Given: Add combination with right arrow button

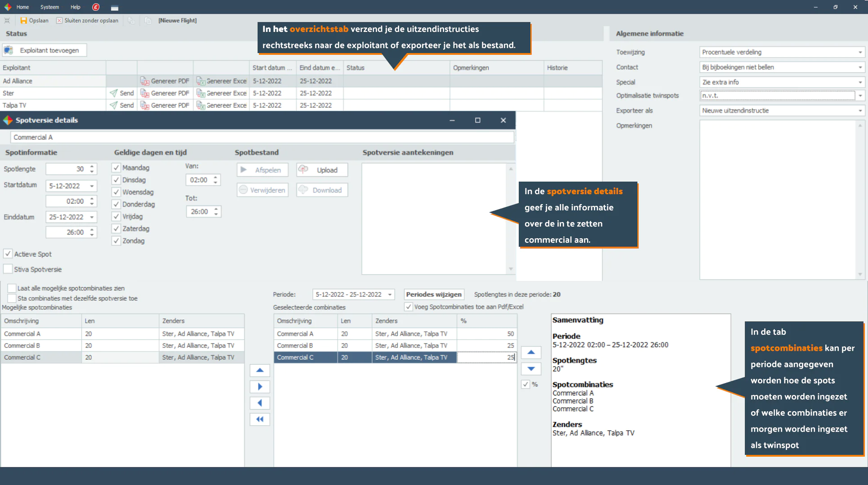Looking at the screenshot, I should pos(260,387).
